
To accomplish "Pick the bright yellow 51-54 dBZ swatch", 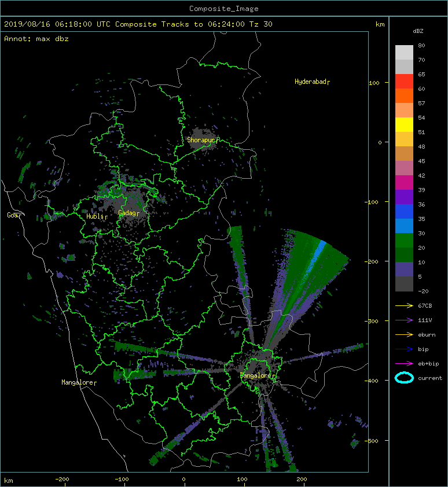I will (x=404, y=125).
